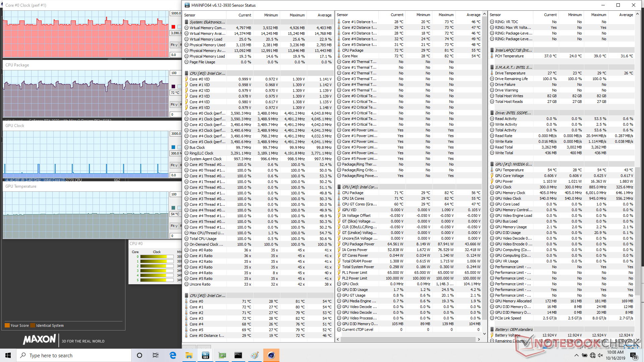
Task: Click the blue color swatch in the GPU Clock graph
Action: [173, 147]
